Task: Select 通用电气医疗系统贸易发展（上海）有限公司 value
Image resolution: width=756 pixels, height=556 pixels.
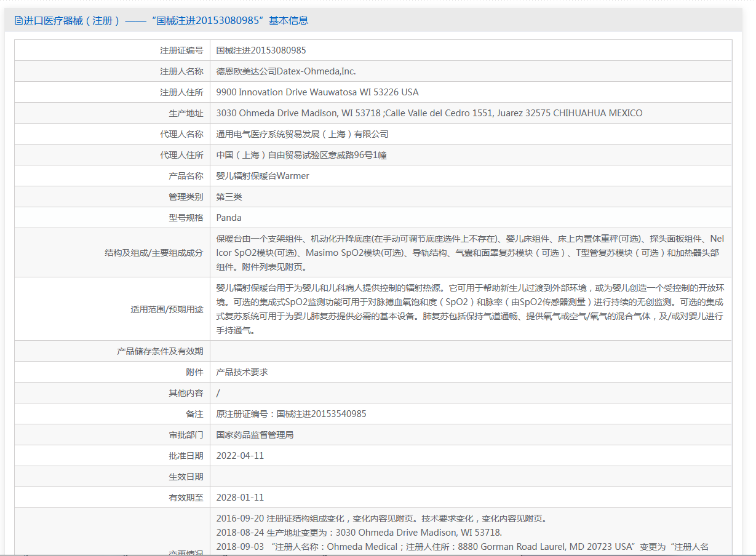Action: (303, 134)
